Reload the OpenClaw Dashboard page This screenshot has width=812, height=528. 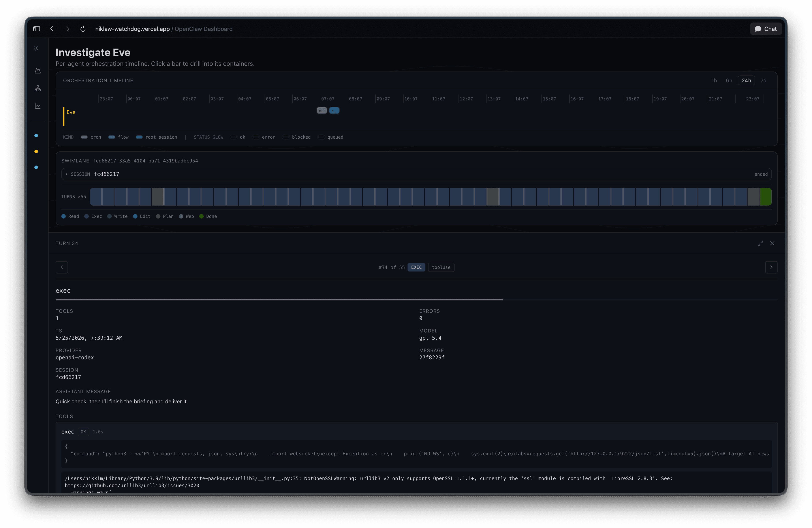point(83,29)
